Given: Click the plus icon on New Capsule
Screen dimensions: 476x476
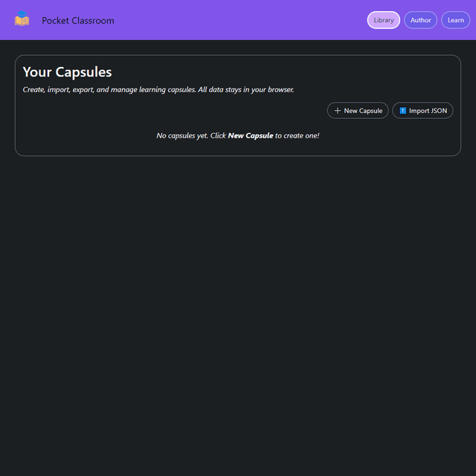Looking at the screenshot, I should coord(338,111).
